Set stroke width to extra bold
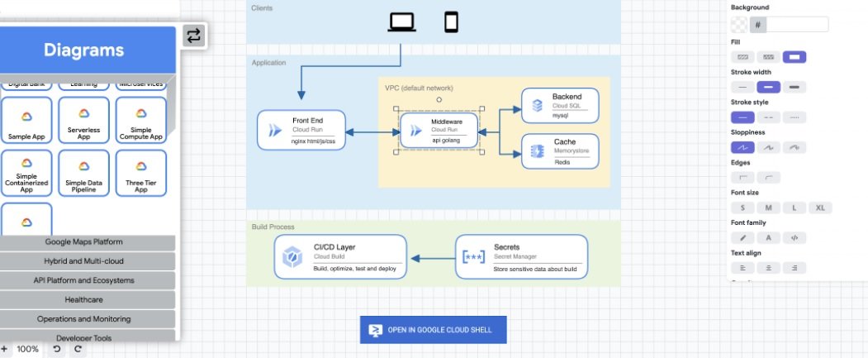This screenshot has height=358, width=868. coord(794,87)
